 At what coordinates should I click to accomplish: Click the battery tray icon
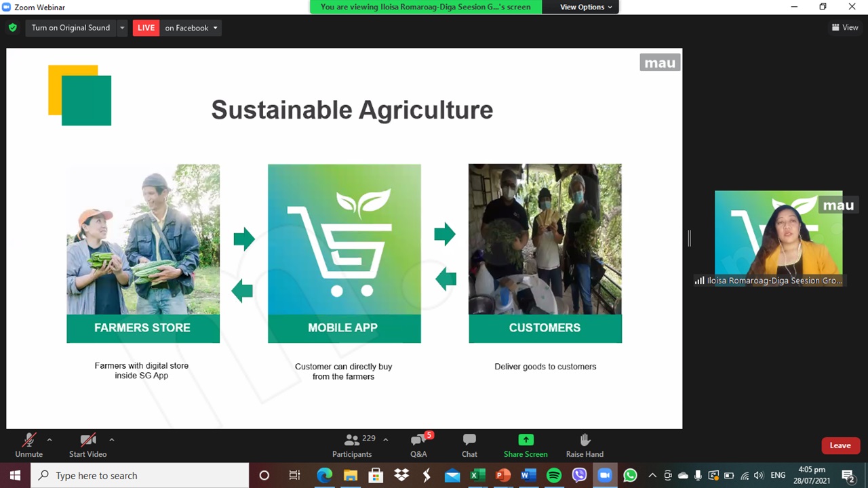point(729,475)
